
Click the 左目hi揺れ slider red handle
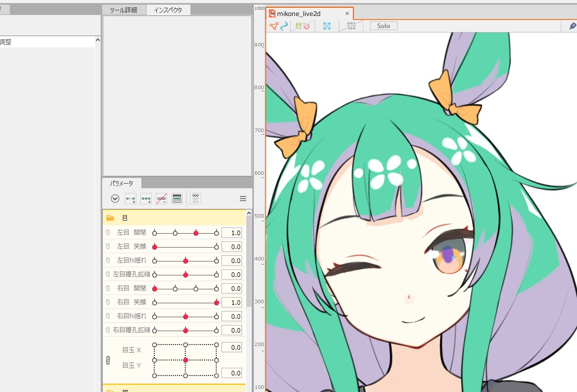coord(186,260)
